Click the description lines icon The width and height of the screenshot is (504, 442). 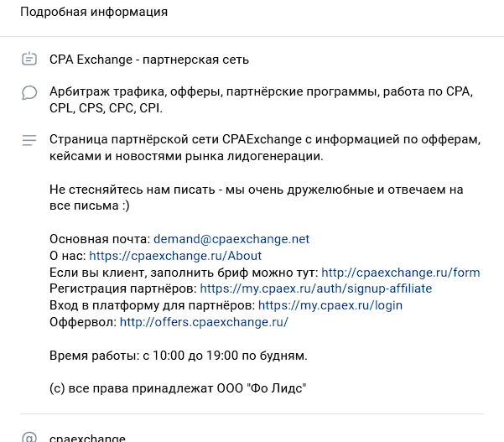(x=29, y=140)
